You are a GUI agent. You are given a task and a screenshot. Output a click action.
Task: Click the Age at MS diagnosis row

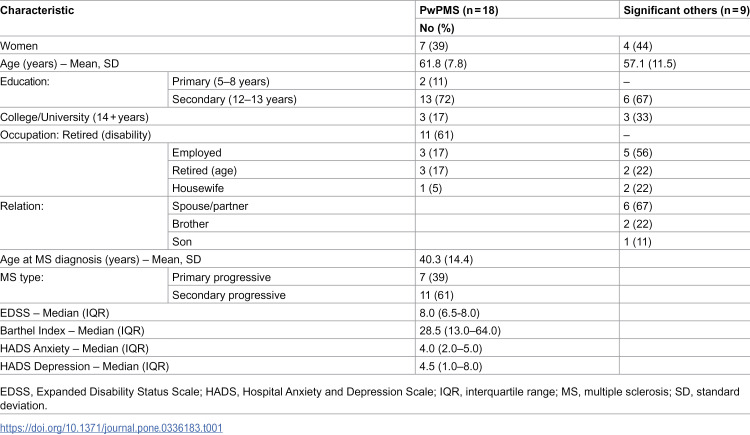(x=375, y=259)
